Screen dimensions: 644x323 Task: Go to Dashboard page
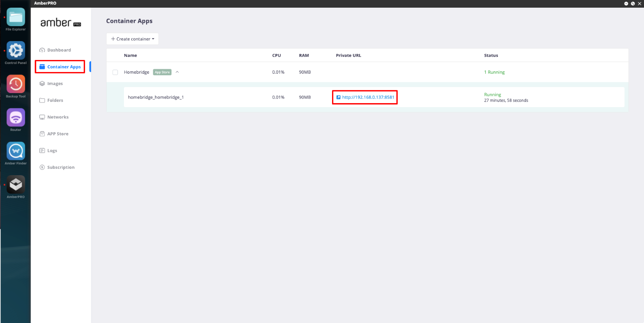59,50
